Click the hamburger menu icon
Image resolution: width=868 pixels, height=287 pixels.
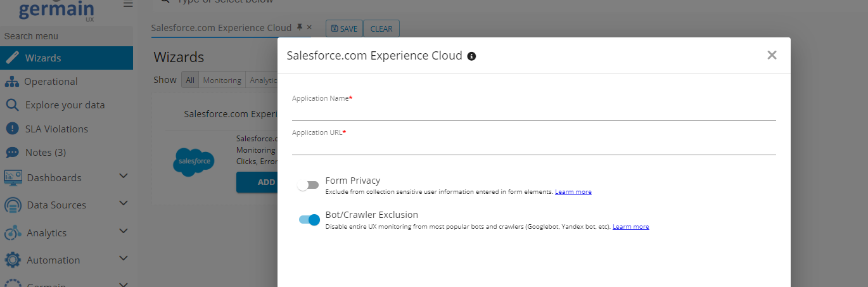128,4
